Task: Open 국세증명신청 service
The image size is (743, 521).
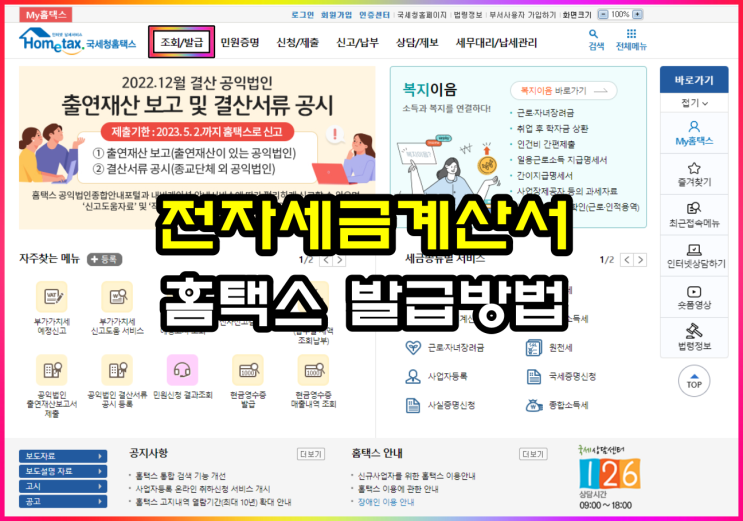Action: point(561,377)
